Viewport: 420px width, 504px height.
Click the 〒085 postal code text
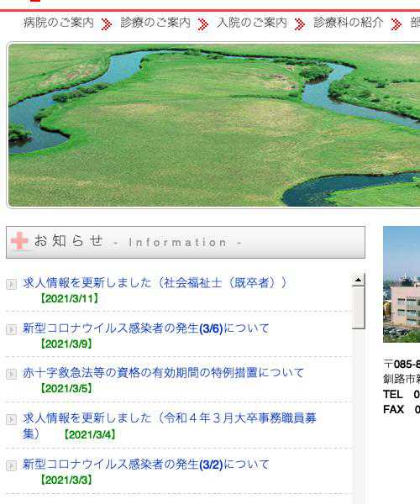(402, 365)
